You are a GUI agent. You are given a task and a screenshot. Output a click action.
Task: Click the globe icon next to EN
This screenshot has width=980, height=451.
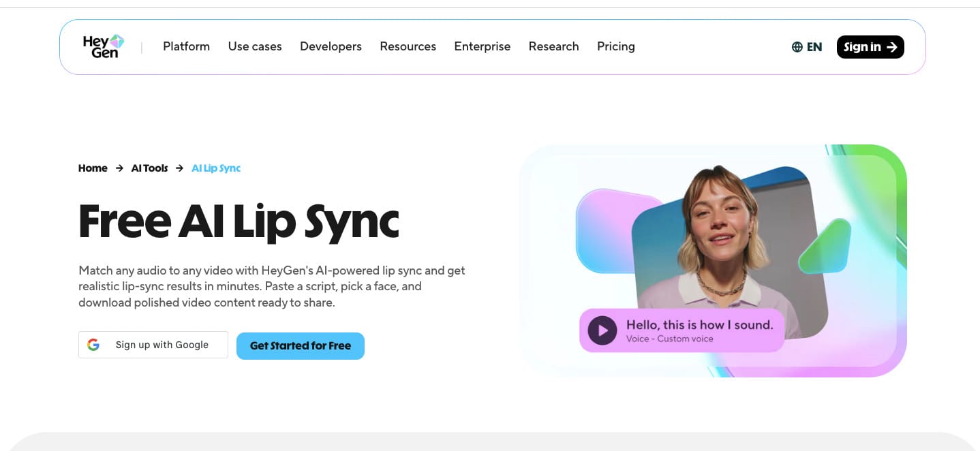coord(797,47)
